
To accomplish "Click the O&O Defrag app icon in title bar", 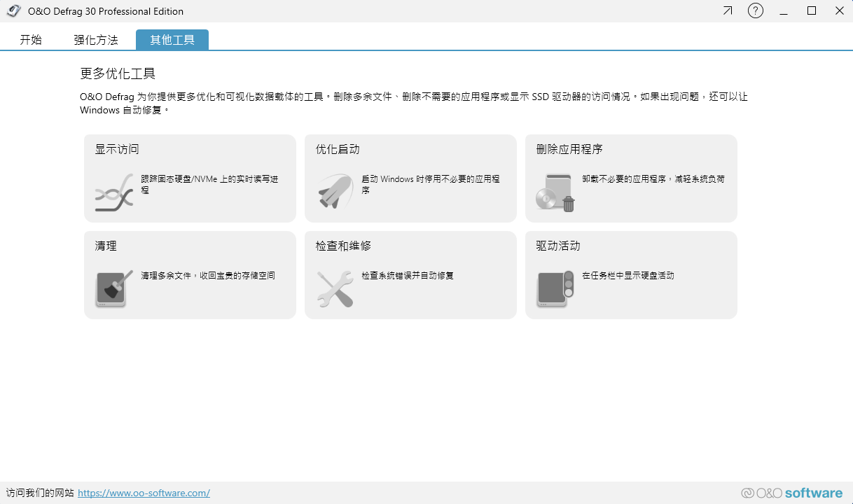I will (13, 11).
